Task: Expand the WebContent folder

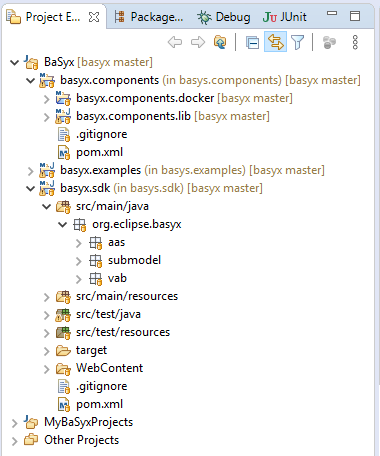Action: tap(46, 369)
